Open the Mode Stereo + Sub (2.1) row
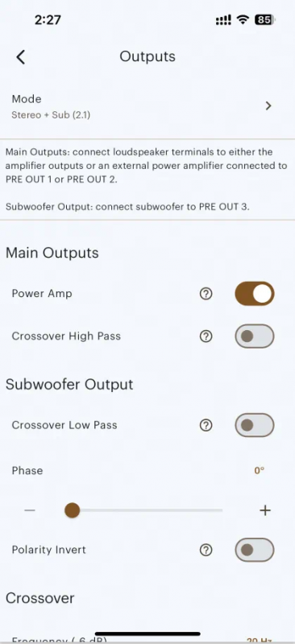The height and width of the screenshot is (644, 295). [x=147, y=106]
